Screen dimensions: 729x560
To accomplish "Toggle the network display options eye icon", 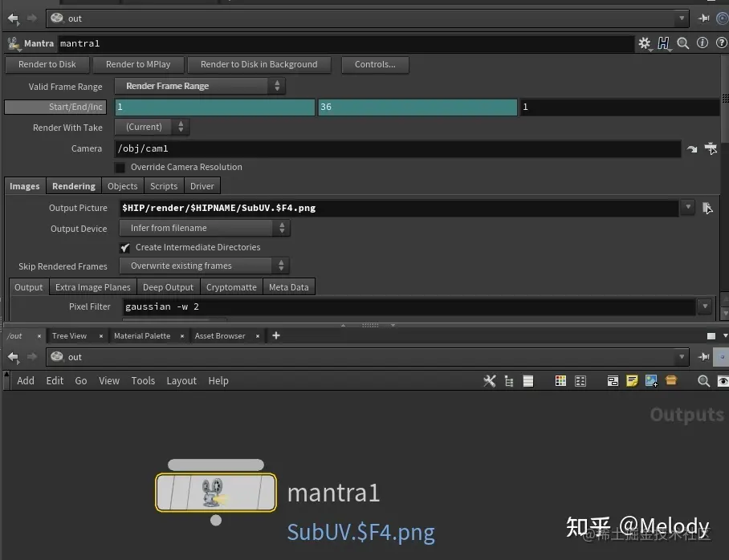I will click(723, 381).
